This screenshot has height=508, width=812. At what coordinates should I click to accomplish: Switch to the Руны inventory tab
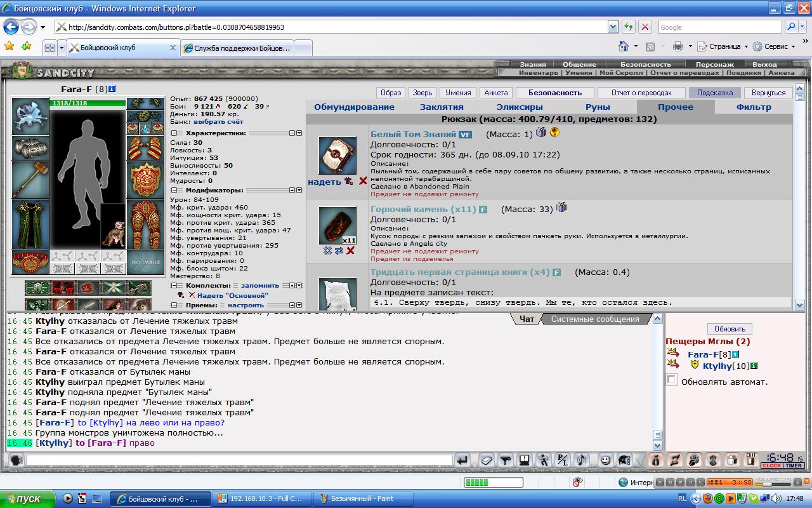click(598, 107)
